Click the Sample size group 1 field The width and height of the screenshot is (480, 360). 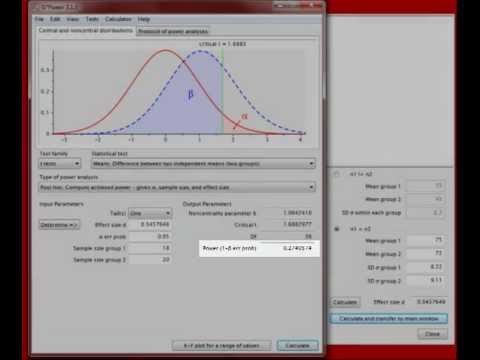click(x=150, y=248)
